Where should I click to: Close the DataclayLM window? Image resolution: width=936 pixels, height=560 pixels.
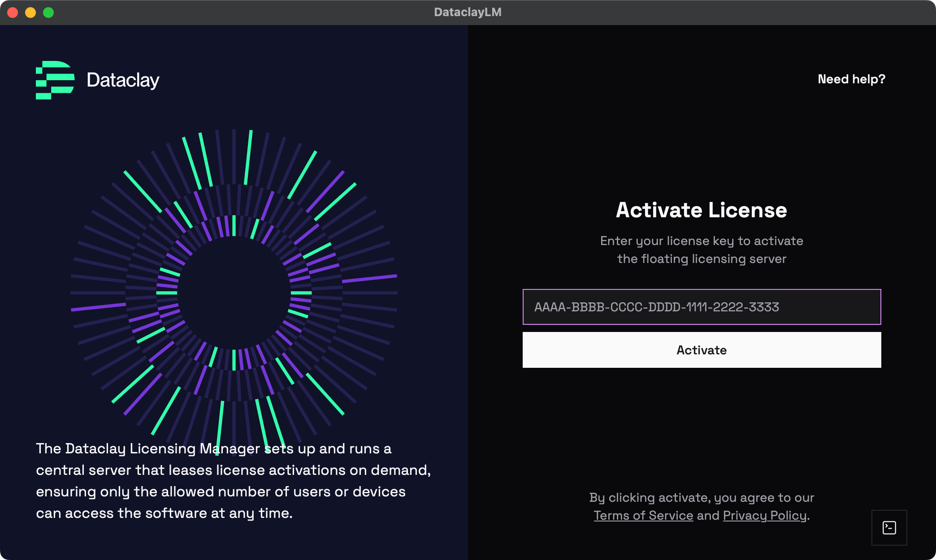point(13,13)
